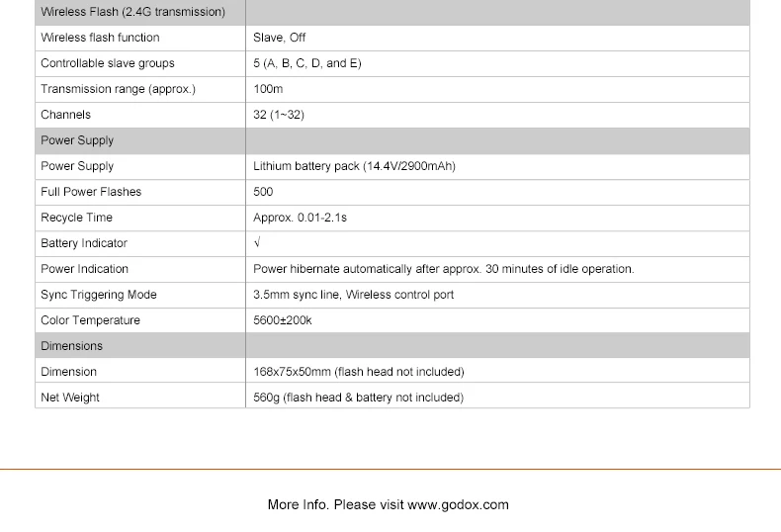
Task: Select the Full Power Flashes label
Action: coord(91,192)
